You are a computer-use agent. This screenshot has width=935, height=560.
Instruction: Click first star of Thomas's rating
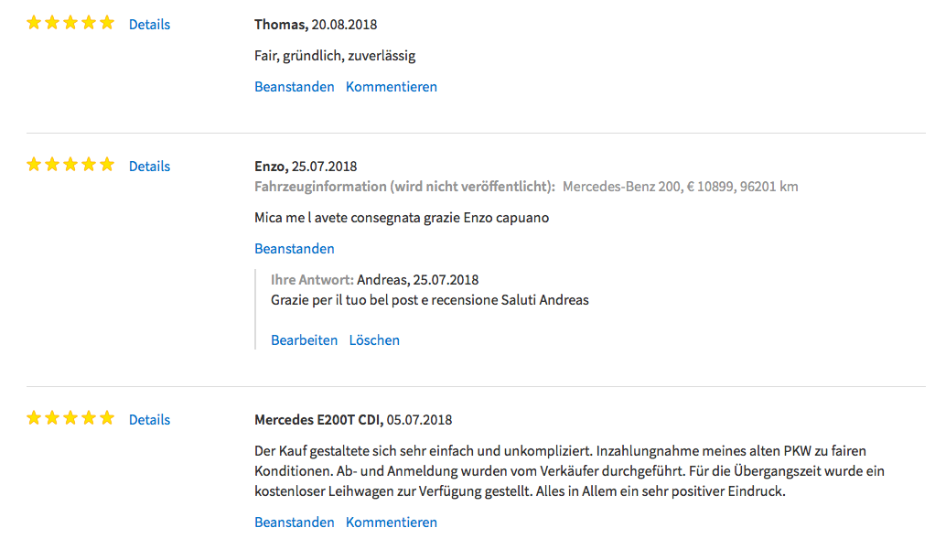tap(34, 23)
